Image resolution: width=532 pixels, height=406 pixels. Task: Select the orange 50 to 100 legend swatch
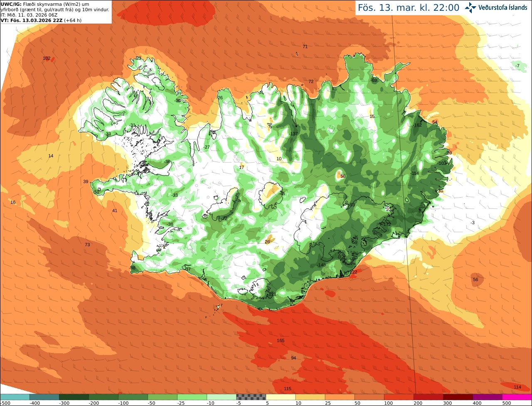369,397
